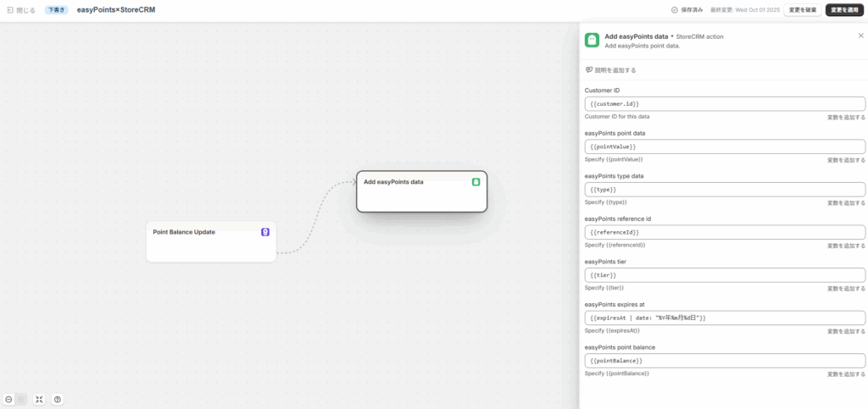This screenshot has width=868, height=409.
Task: Click the fit-to-view icon at bottom left
Action: [39, 399]
